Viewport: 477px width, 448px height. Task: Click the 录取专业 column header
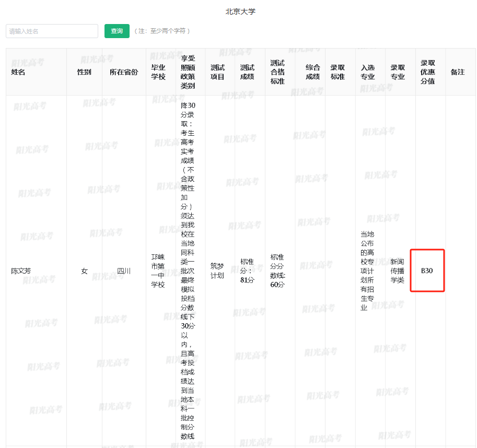[x=398, y=72]
